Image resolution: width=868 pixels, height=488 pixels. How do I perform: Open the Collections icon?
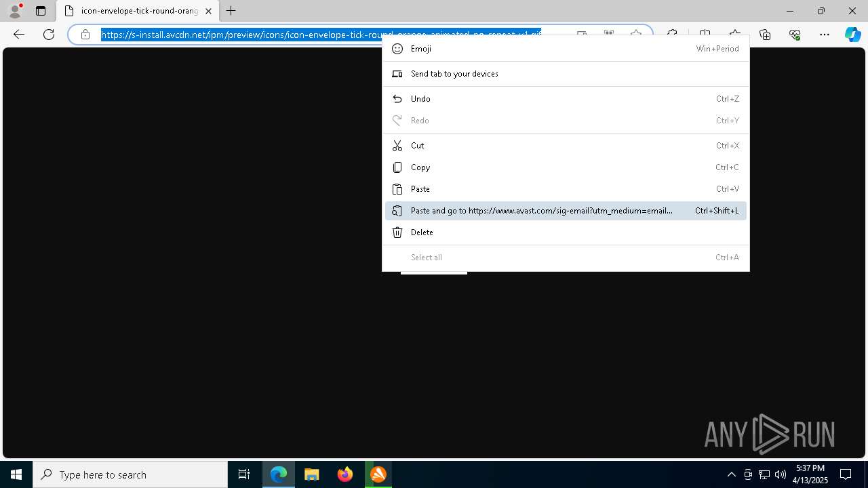(765, 35)
